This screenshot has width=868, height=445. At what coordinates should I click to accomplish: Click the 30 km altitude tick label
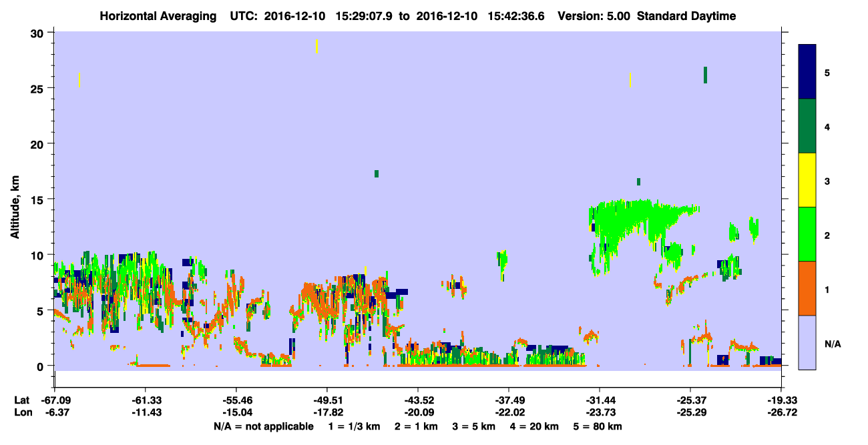tap(39, 33)
